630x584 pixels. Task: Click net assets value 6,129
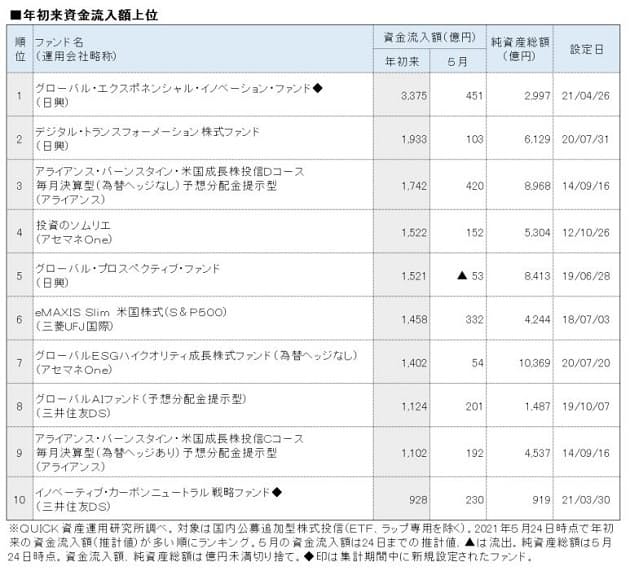tap(537, 139)
